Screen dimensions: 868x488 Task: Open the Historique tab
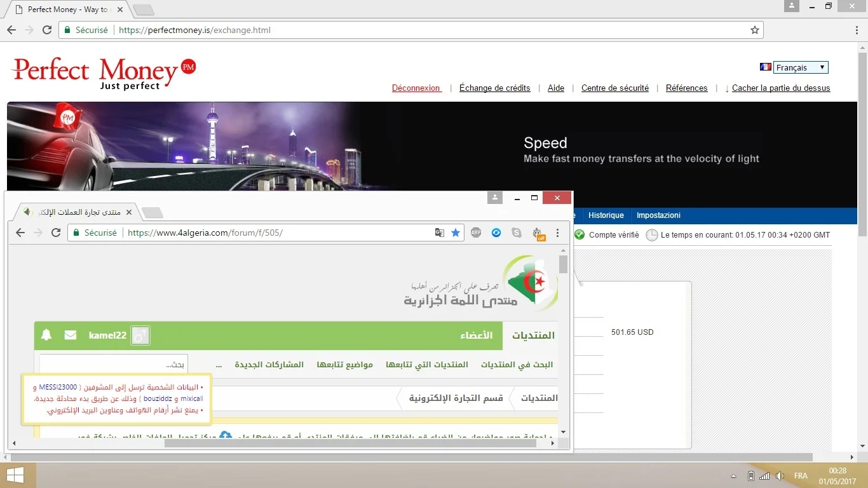tap(606, 215)
